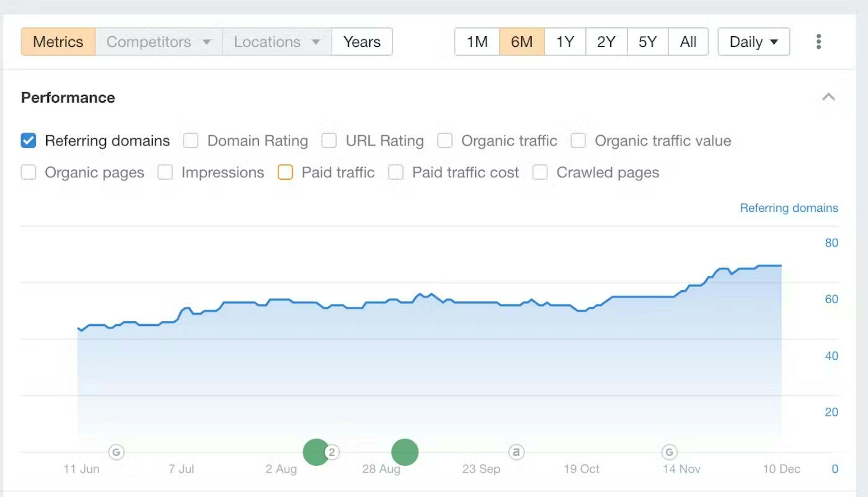Enable the URL Rating metric
The image size is (868, 497).
[x=329, y=140]
